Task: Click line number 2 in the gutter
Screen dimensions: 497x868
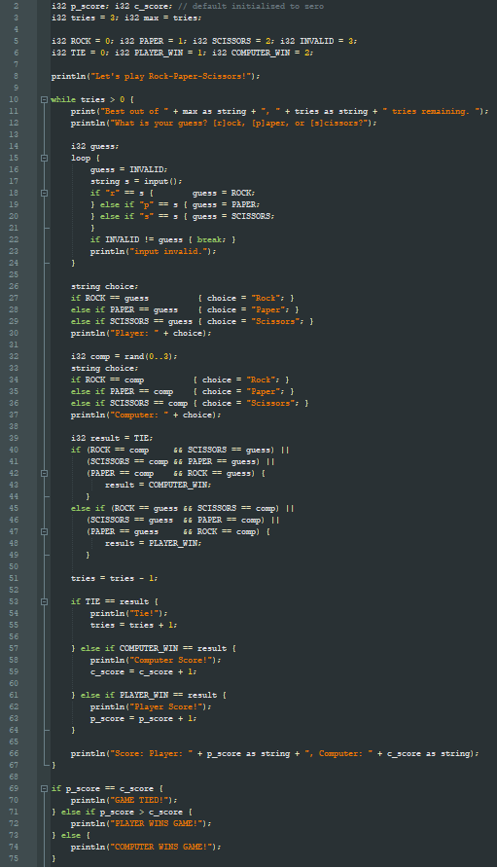Action: click(x=17, y=6)
